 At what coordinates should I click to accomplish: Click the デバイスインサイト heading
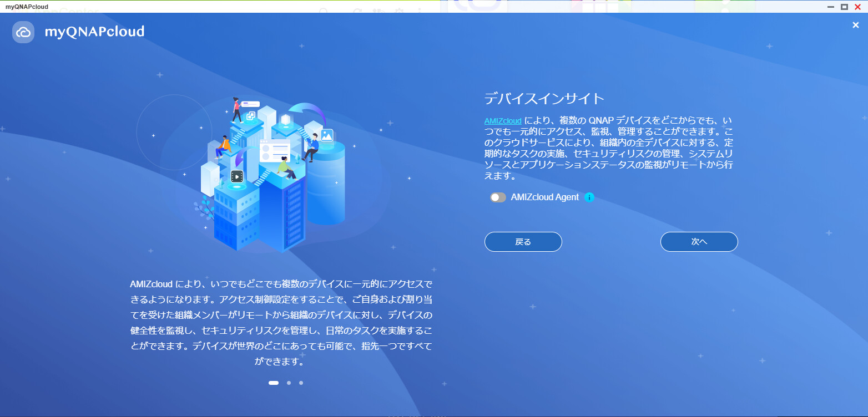(x=544, y=99)
